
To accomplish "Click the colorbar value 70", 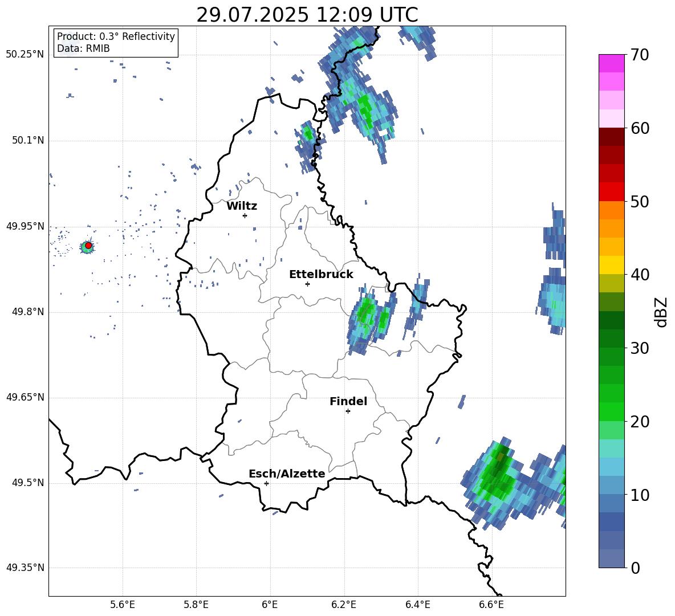I will 639,55.
